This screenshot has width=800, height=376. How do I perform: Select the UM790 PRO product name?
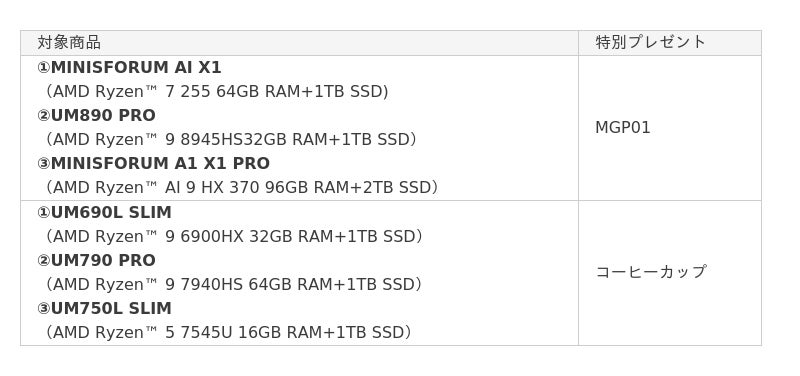click(x=103, y=261)
